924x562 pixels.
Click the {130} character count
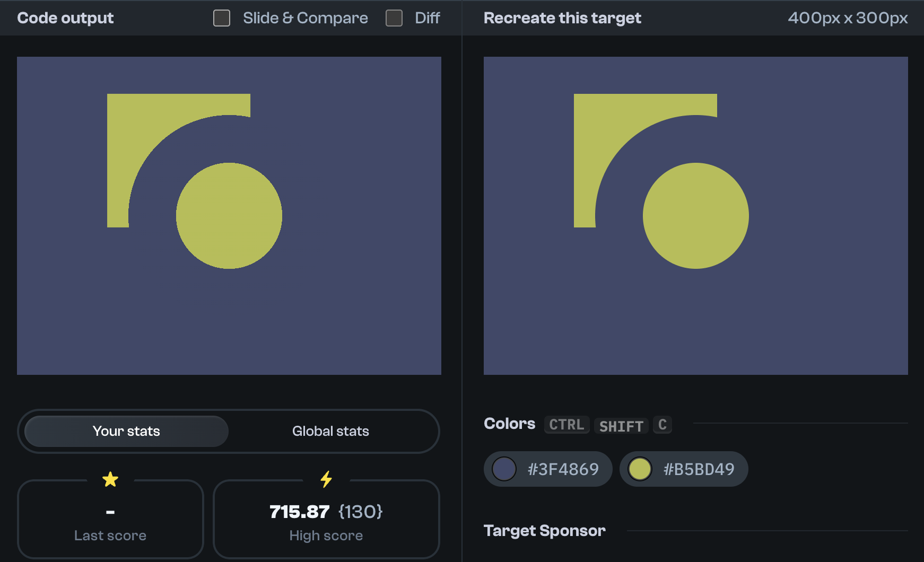361,512
